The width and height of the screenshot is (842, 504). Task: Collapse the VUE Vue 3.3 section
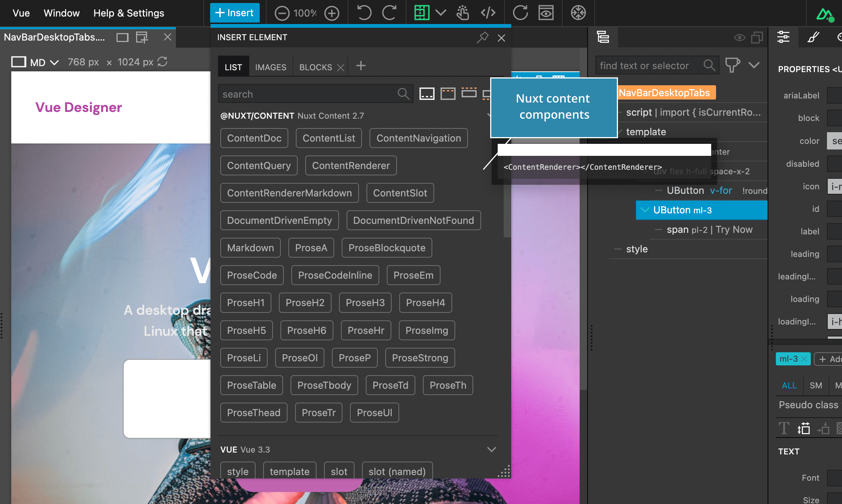coord(491,450)
